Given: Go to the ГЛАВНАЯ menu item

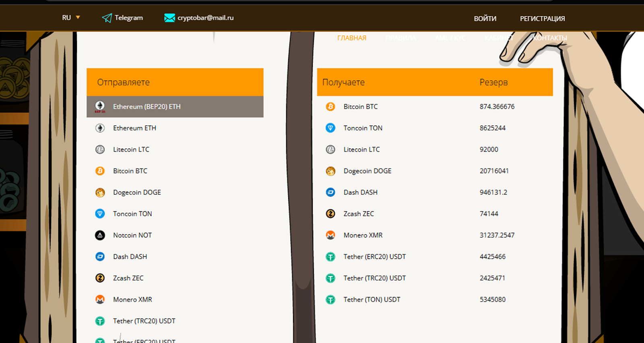Looking at the screenshot, I should tap(352, 38).
